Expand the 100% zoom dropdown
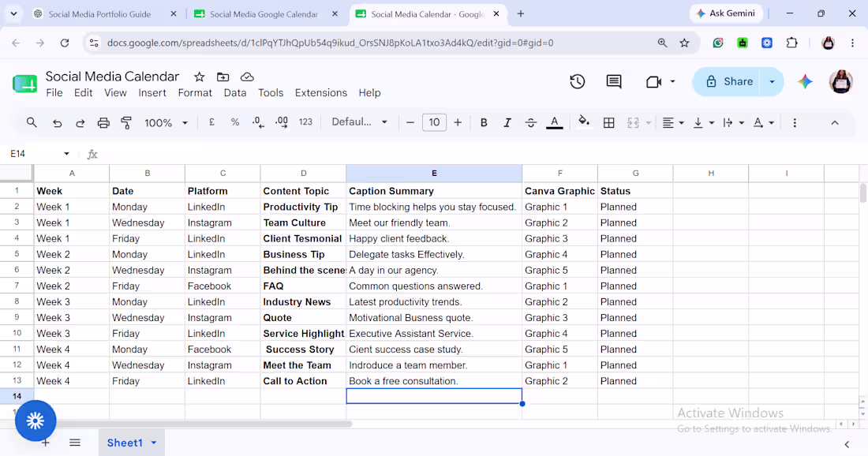 click(166, 123)
